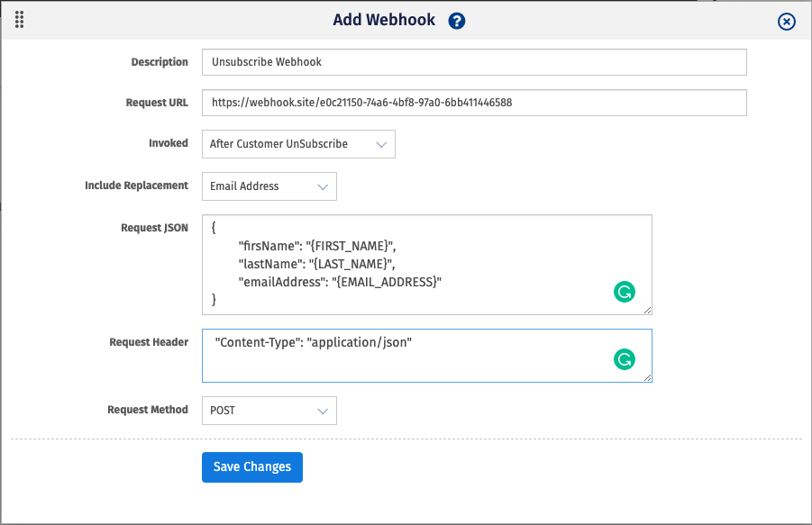Click the resize grip of Request JSON box
812x525 pixels.
point(647,309)
